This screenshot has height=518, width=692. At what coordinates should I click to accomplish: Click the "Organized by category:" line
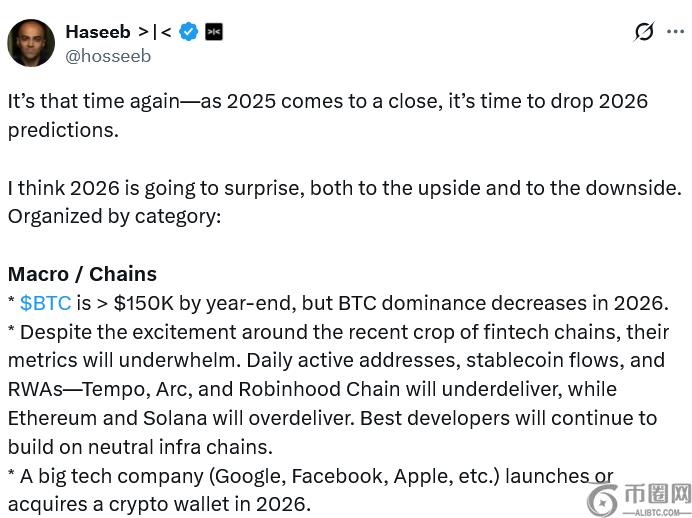point(114,216)
